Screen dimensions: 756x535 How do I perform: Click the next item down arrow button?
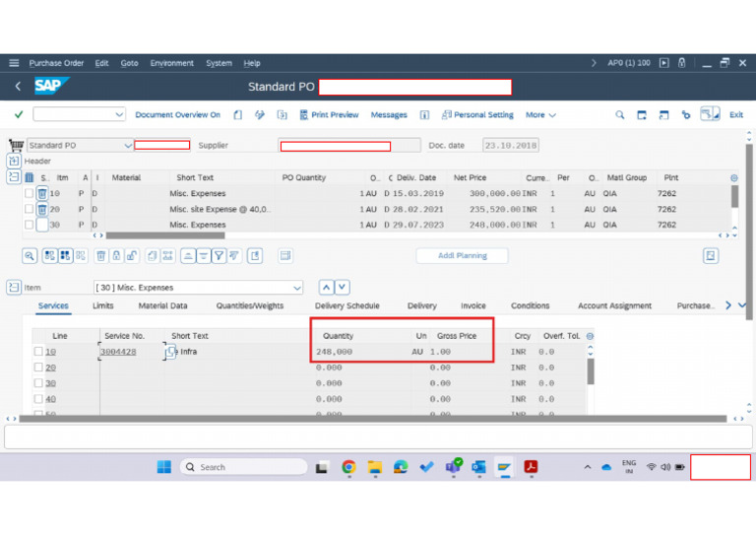[x=342, y=287]
